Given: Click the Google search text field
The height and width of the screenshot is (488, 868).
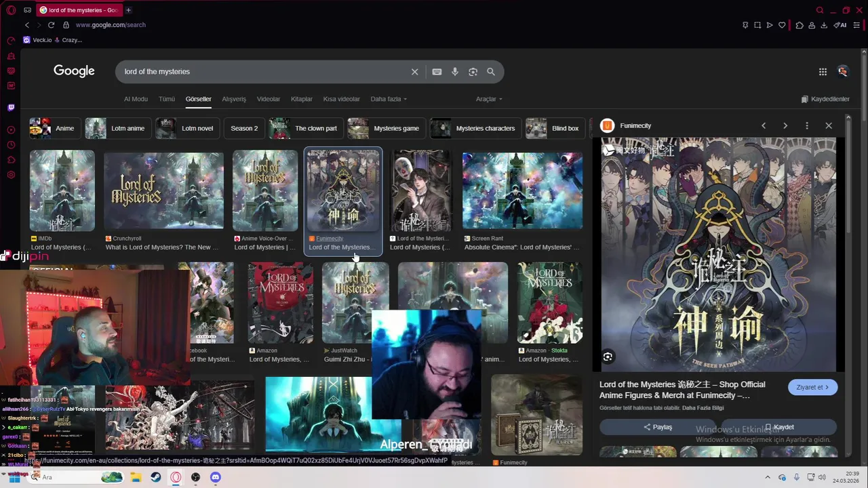Looking at the screenshot, I should coord(264,72).
